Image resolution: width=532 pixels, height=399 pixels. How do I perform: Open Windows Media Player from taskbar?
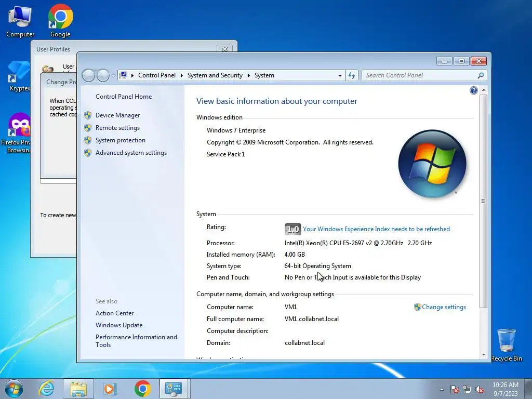(110, 389)
